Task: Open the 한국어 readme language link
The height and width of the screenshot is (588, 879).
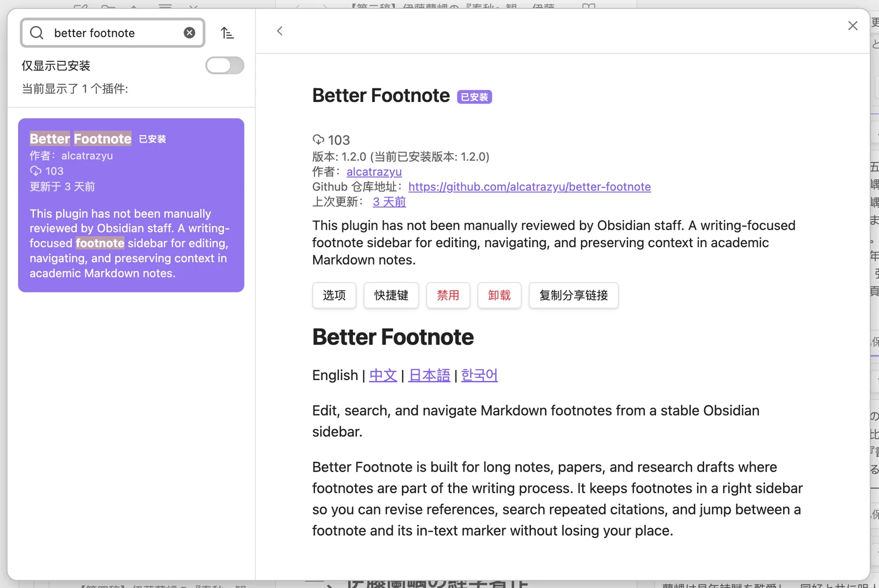Action: (x=479, y=375)
